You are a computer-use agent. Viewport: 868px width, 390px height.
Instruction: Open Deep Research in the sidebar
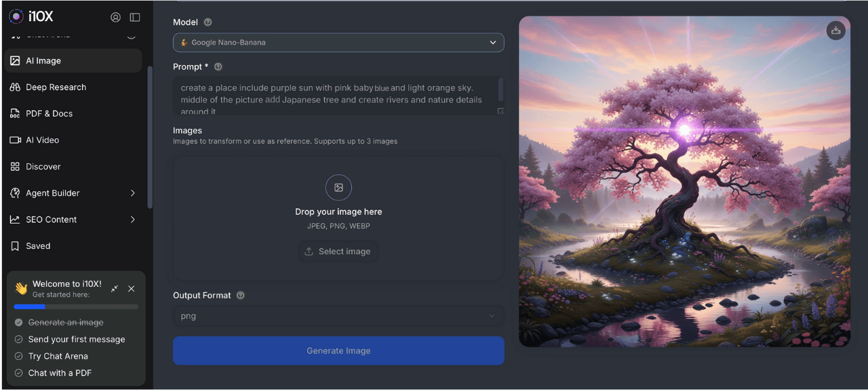pos(56,87)
